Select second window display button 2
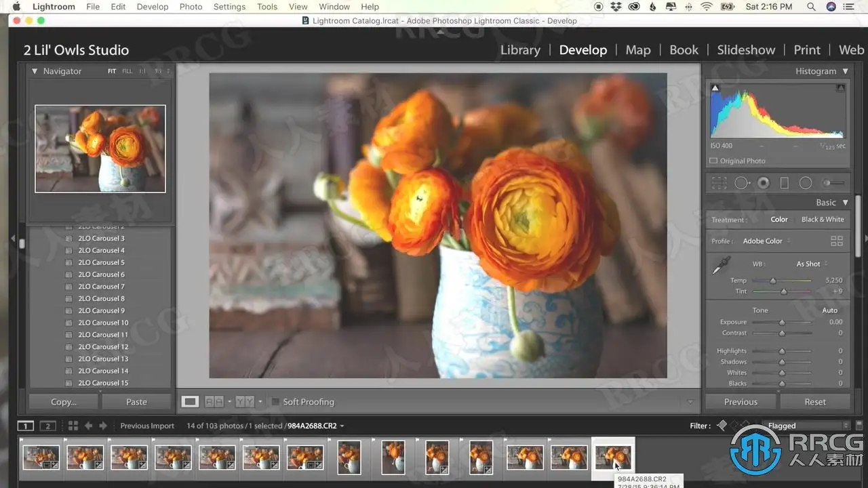This screenshot has height=488, width=868. click(x=47, y=426)
